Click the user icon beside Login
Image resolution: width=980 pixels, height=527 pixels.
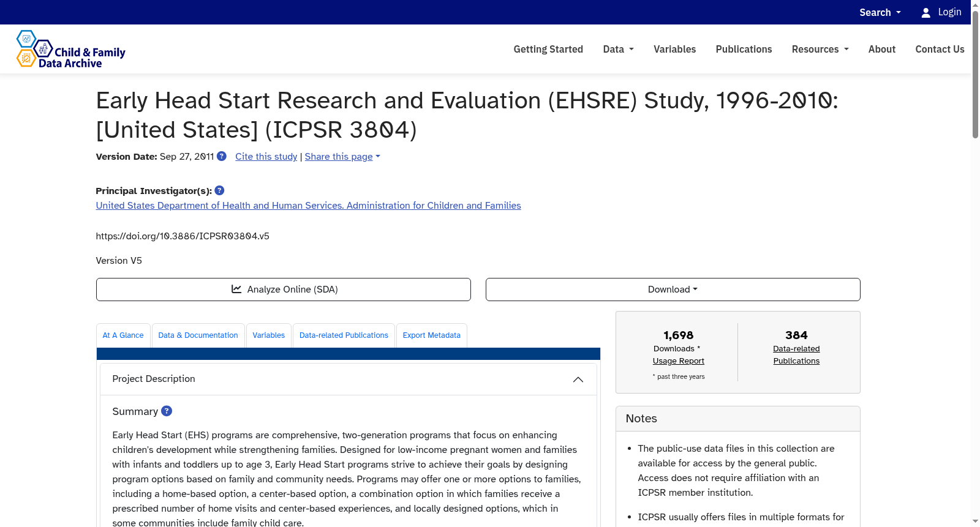click(925, 12)
